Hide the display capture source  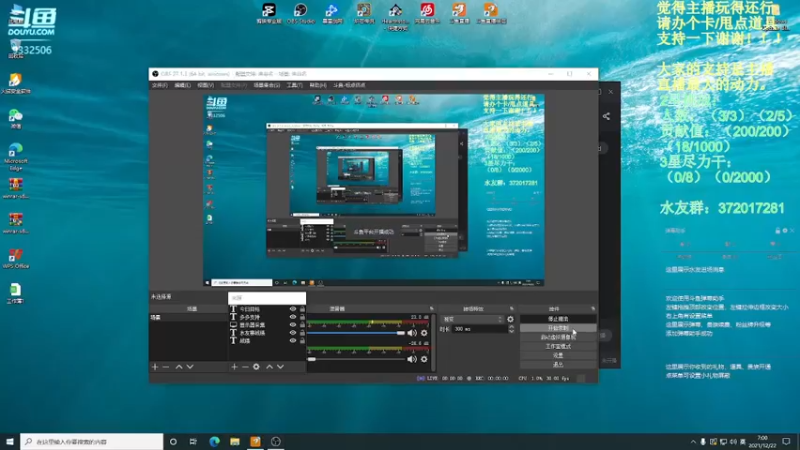coord(293,324)
